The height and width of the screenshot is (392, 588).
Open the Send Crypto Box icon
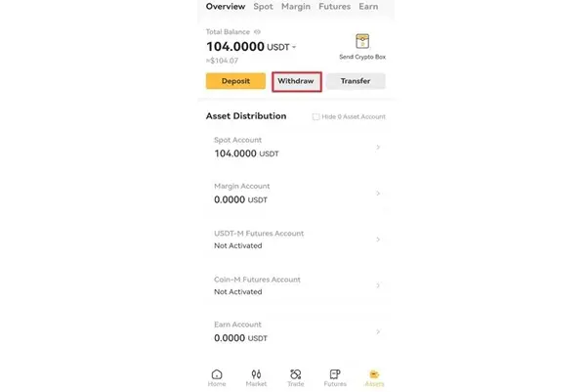362,41
